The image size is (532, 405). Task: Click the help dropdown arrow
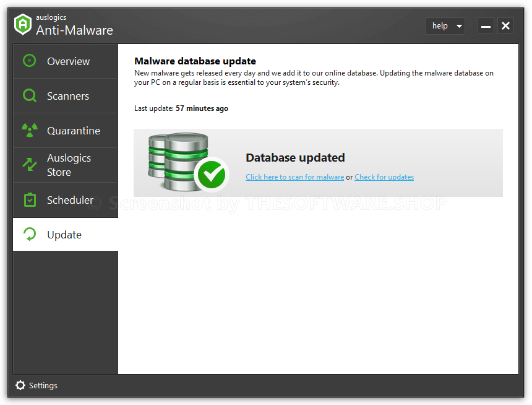(459, 26)
